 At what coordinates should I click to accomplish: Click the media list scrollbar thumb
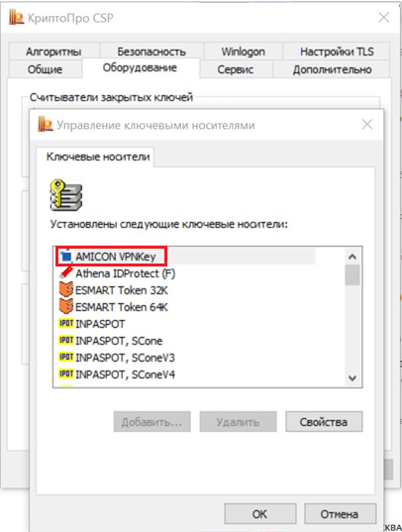(x=352, y=275)
